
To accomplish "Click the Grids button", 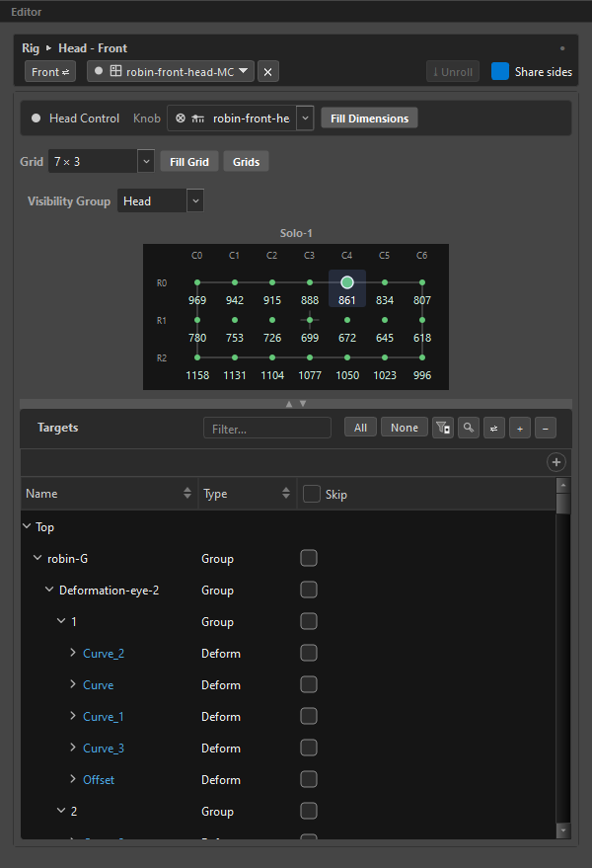I will tap(246, 162).
